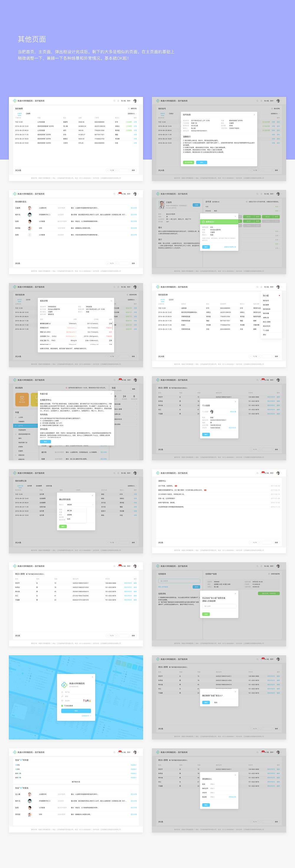Select 住院充值 tab on 我的消费记录
Viewport: 295px width, 868px height.
[x=49, y=486]
